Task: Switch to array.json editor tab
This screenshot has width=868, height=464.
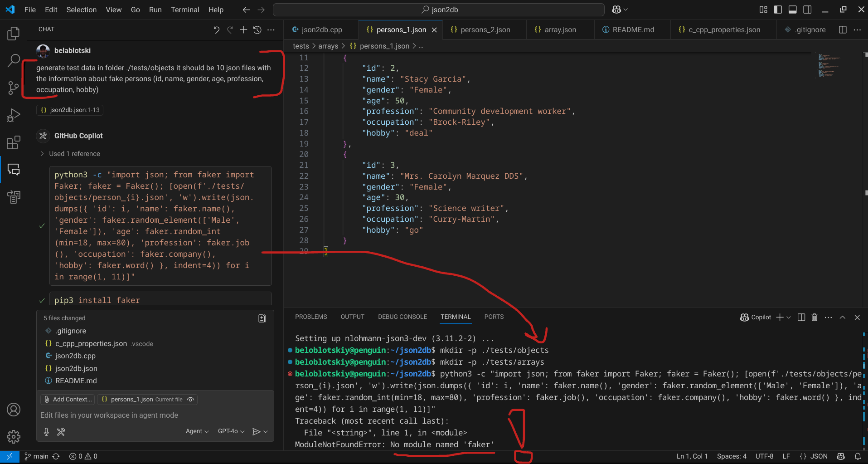Action: coord(560,29)
